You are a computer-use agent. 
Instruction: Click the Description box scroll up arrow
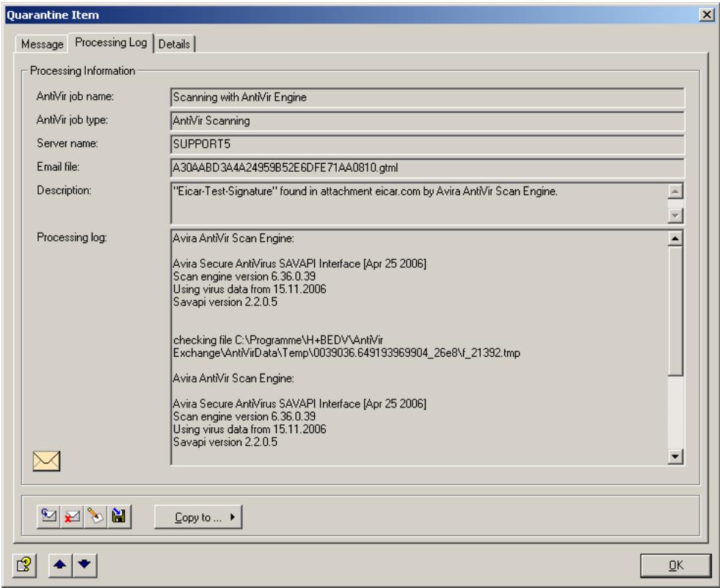(x=675, y=191)
